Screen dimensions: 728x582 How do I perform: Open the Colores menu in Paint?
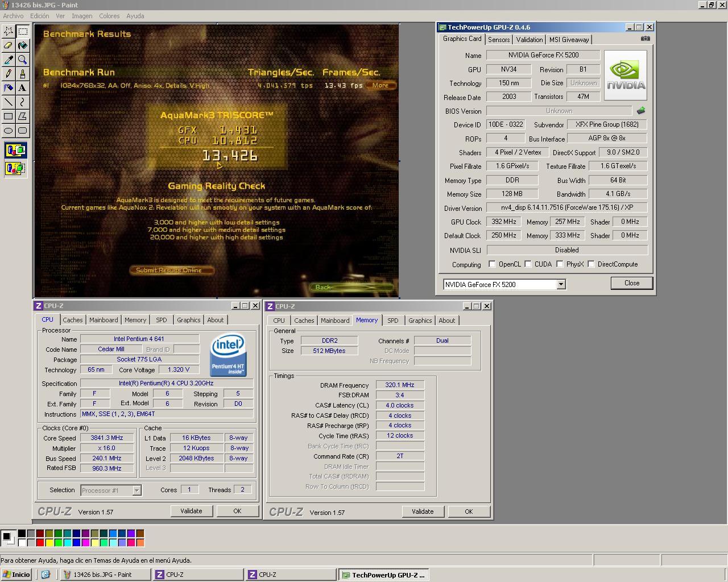coord(109,16)
